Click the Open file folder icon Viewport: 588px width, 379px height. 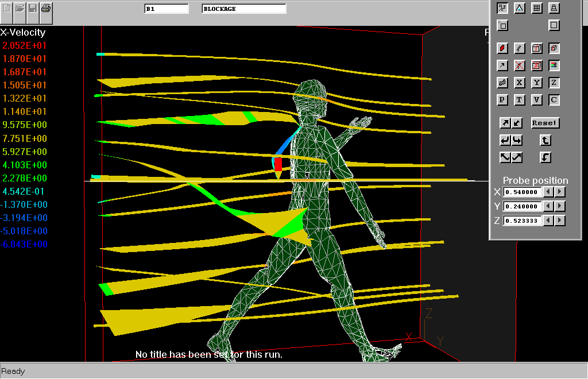pos(20,9)
